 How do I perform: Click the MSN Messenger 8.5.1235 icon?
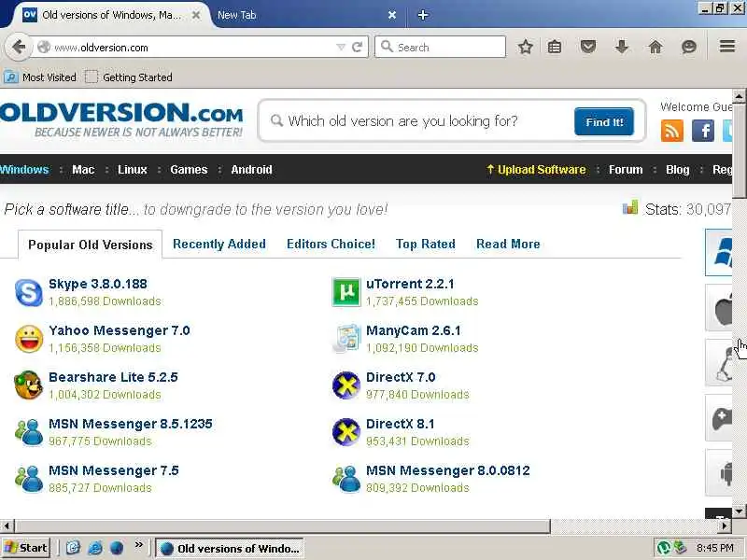(29, 432)
